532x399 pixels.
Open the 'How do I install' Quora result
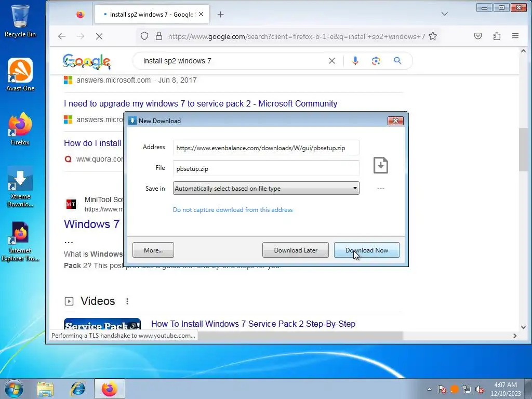pos(92,143)
